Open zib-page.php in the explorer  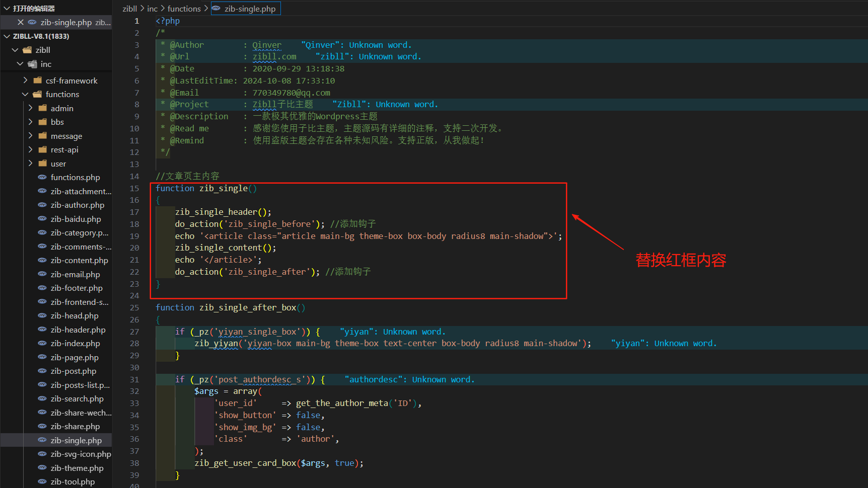[x=75, y=357]
